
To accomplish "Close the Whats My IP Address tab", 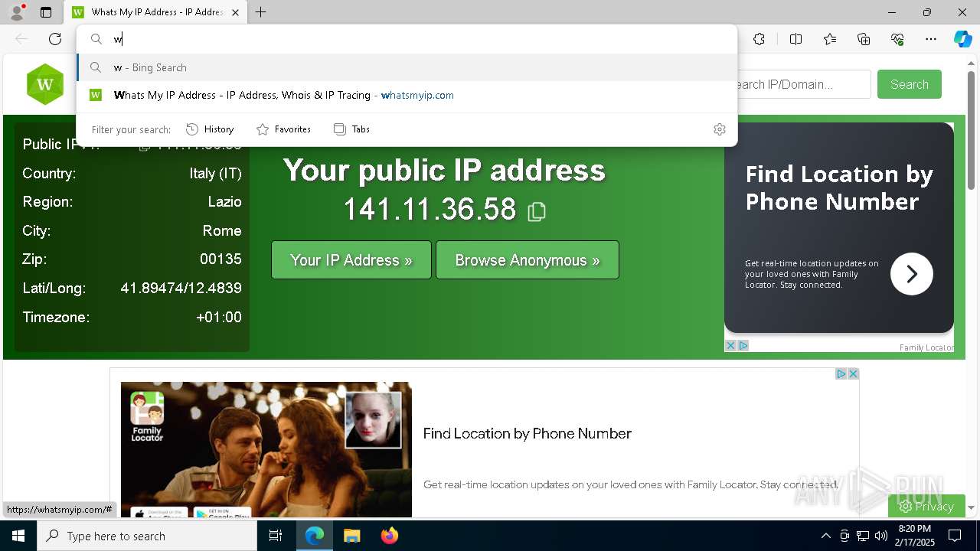I will [x=235, y=12].
